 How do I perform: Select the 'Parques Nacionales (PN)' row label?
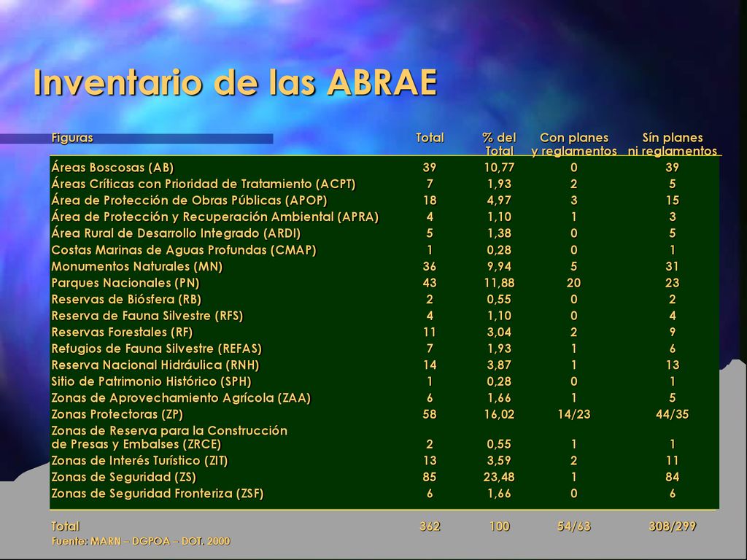[125, 283]
